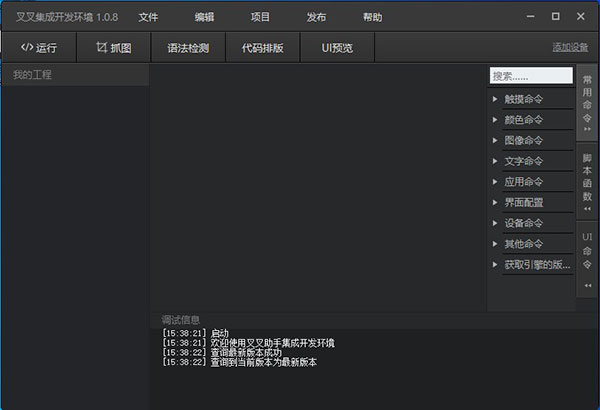Click the 搜索 search input field

click(x=530, y=76)
